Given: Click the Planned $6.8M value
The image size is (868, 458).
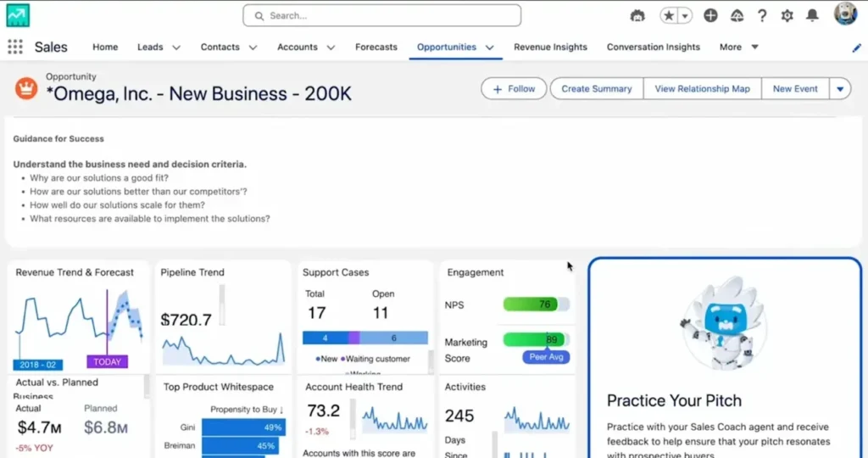Looking at the screenshot, I should point(106,427).
